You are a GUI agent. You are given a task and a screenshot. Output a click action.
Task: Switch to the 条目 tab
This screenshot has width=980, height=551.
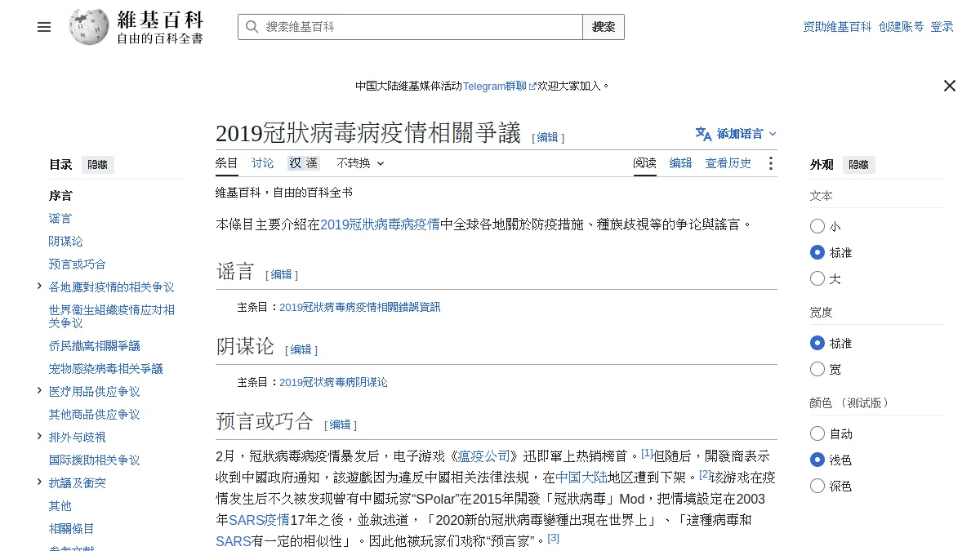coord(227,163)
